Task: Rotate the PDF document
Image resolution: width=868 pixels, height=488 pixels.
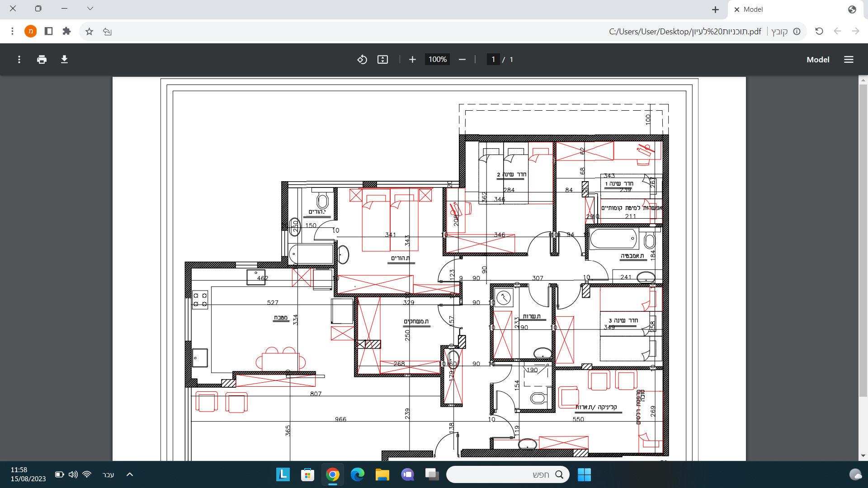Action: point(362,60)
